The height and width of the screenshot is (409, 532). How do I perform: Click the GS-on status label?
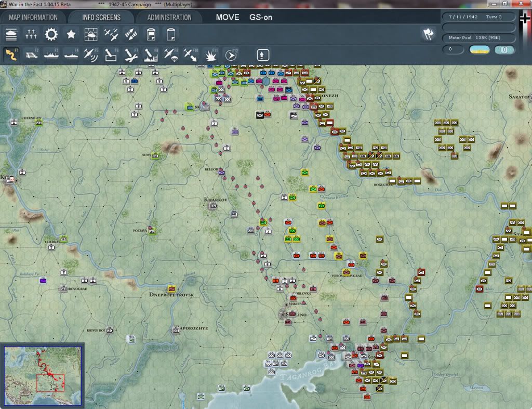coord(261,17)
